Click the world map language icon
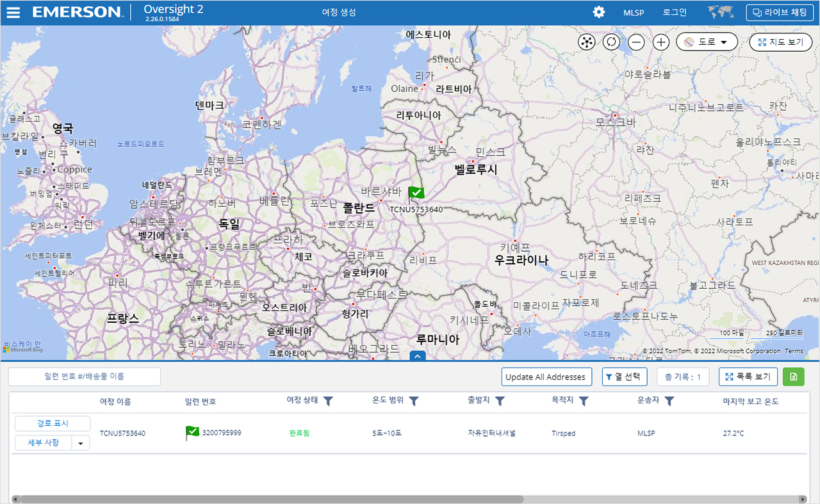Screen dimensions: 820x504 pyautogui.click(x=720, y=12)
